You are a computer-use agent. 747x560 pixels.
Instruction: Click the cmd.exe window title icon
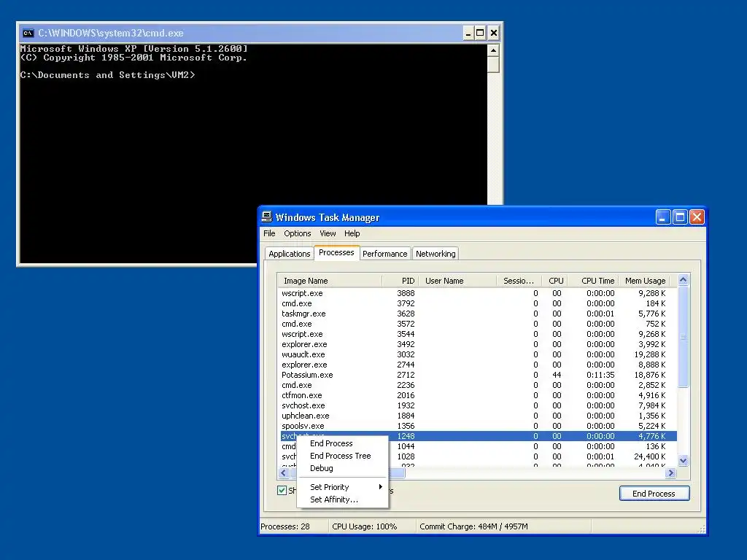point(28,33)
